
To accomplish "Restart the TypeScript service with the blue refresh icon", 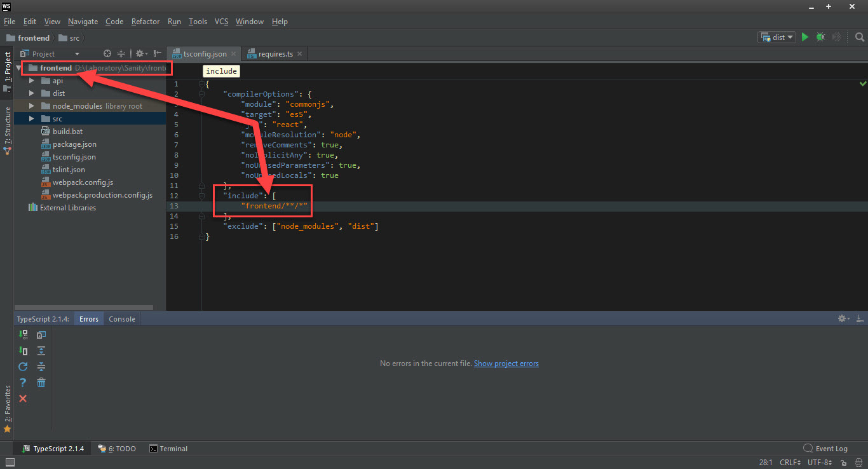I will point(23,367).
